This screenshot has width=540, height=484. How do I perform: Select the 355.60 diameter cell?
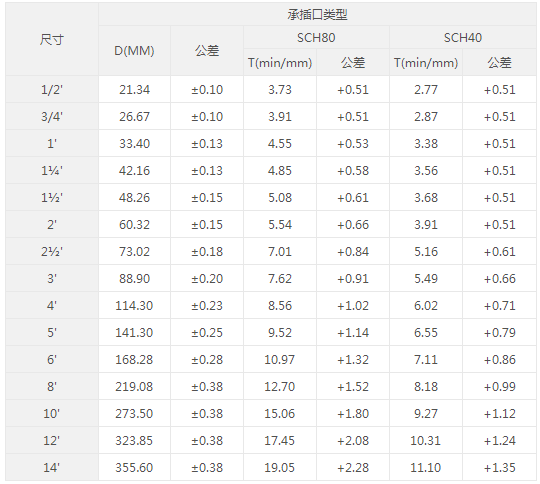(x=134, y=467)
